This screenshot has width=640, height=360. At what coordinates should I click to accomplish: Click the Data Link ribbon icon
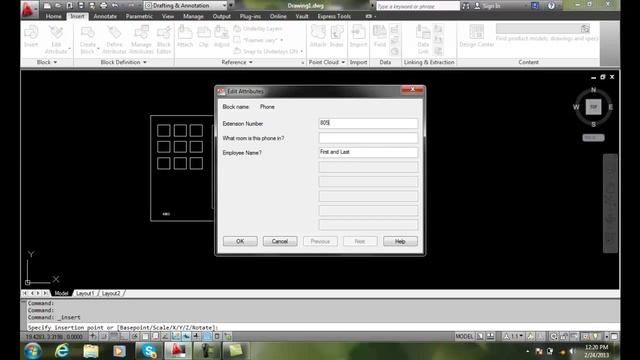pyautogui.click(x=423, y=39)
